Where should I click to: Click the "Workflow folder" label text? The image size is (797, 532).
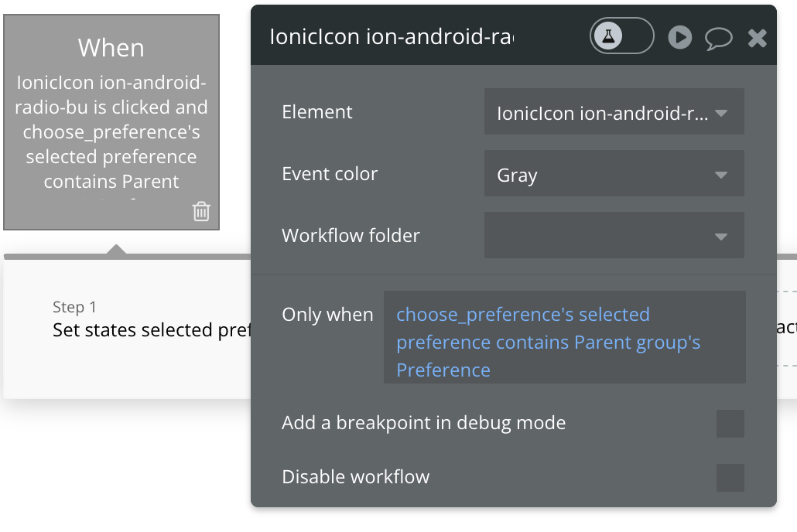[351, 235]
